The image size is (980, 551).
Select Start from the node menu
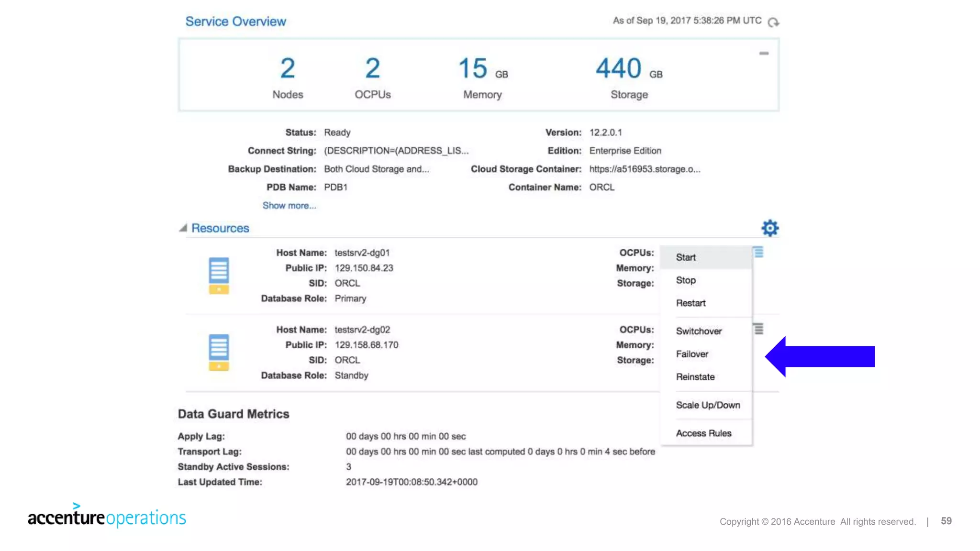686,257
